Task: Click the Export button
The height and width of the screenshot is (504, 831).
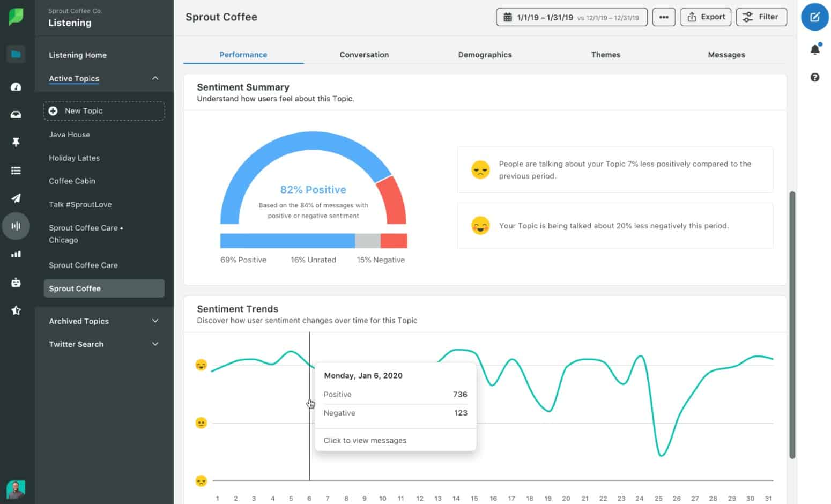Action: point(705,17)
